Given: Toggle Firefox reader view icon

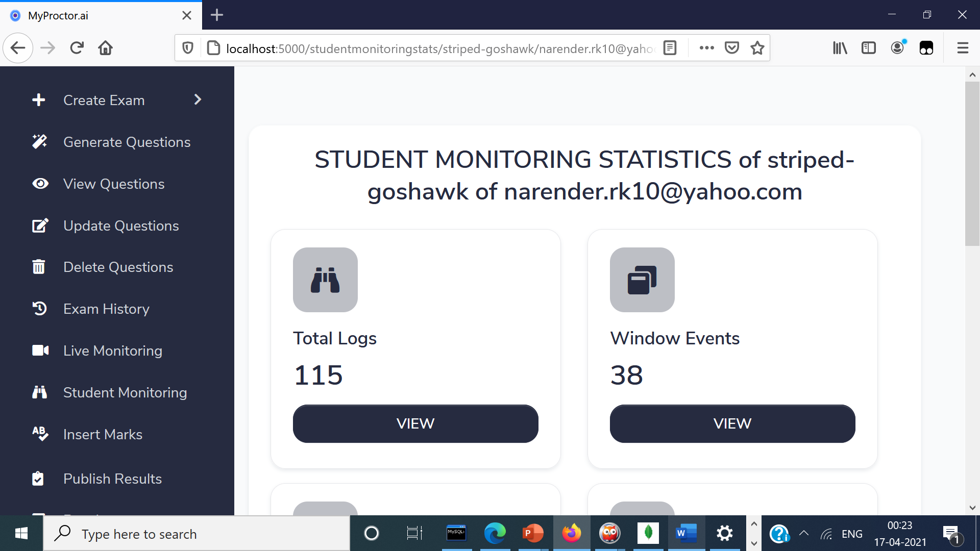Looking at the screenshot, I should 670,48.
